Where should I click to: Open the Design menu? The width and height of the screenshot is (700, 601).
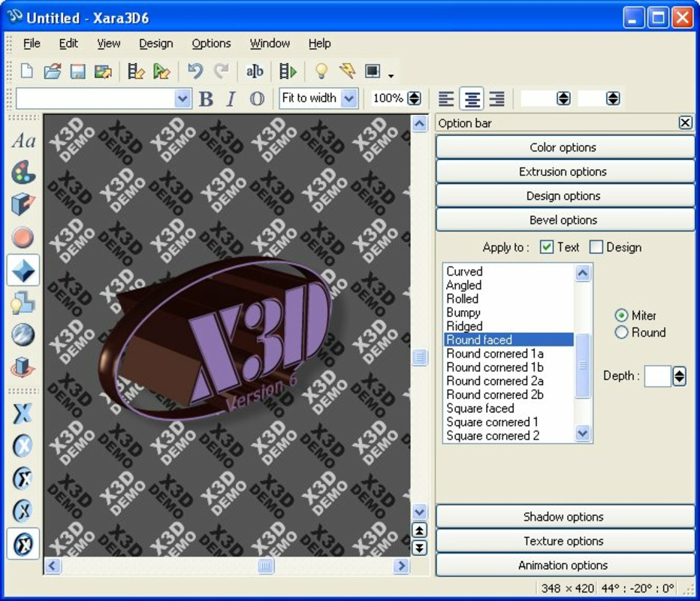coord(155,44)
